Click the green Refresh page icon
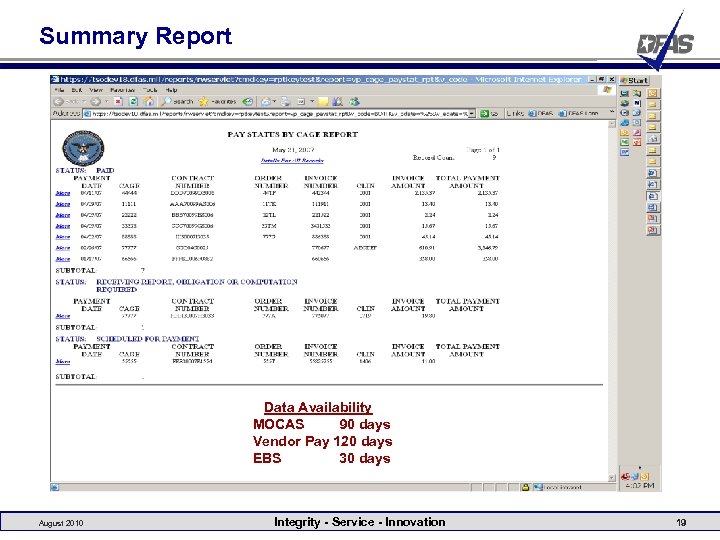Viewport: 720px width, 540px height. [133, 101]
